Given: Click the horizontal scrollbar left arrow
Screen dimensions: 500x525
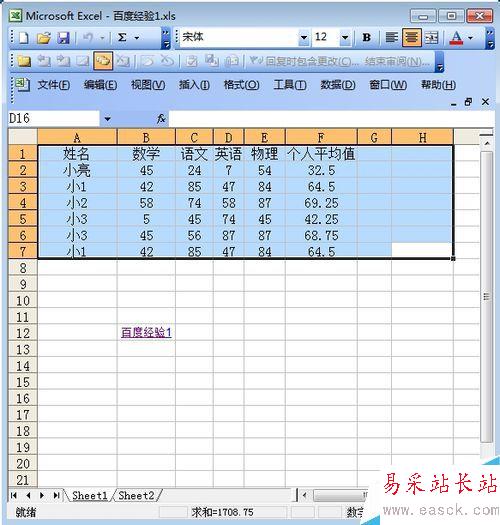Looking at the screenshot, I should (304, 495).
